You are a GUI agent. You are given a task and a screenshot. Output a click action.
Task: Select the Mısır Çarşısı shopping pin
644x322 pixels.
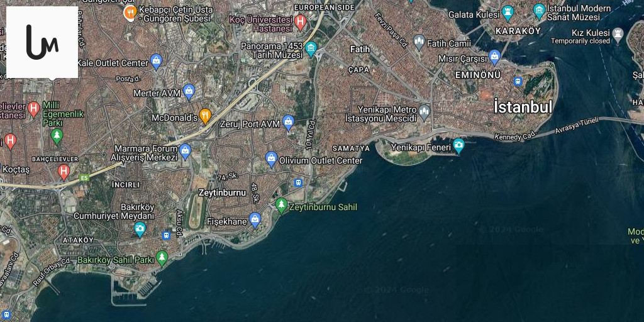[495, 57]
